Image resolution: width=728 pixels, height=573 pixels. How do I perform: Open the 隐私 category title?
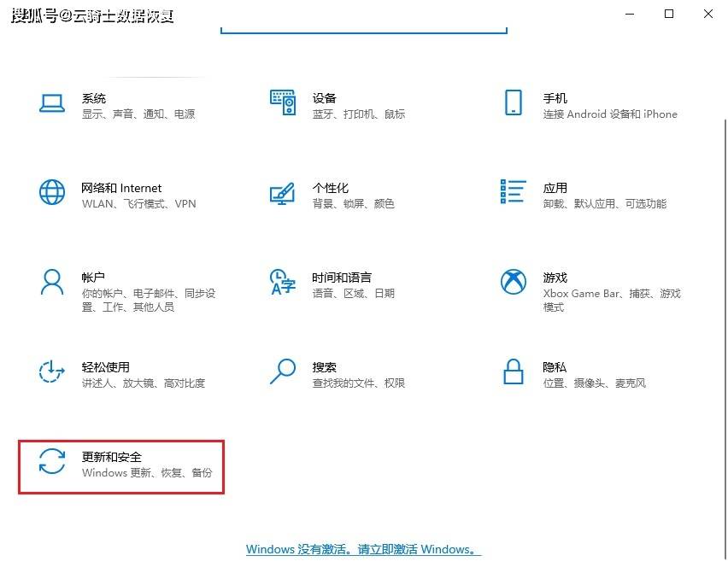[555, 367]
